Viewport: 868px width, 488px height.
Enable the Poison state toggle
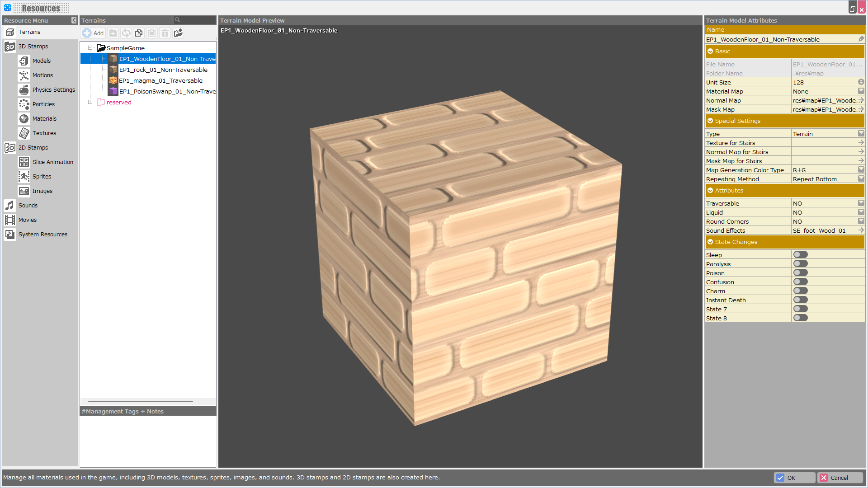pyautogui.click(x=800, y=273)
